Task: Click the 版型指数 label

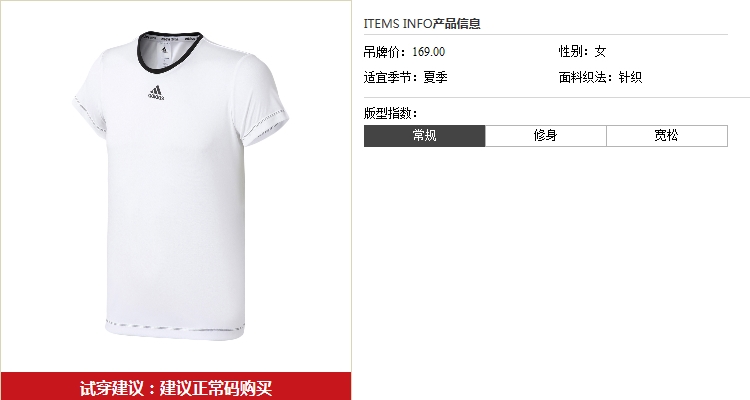Action: coord(390,113)
